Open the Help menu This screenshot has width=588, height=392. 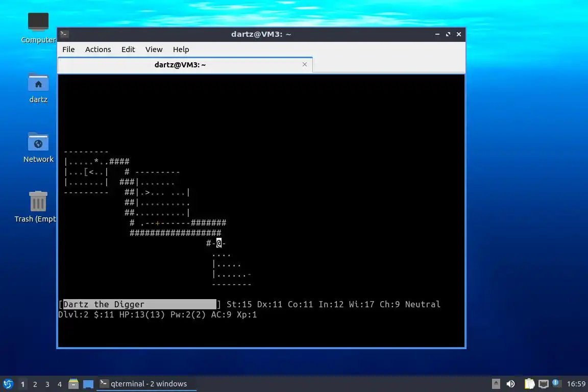pyautogui.click(x=181, y=50)
